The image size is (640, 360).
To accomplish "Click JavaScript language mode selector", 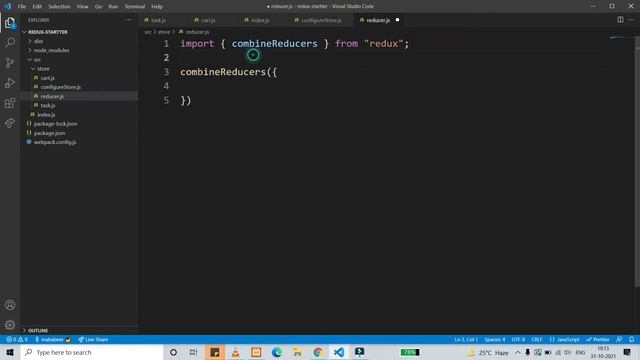I will click(x=564, y=340).
